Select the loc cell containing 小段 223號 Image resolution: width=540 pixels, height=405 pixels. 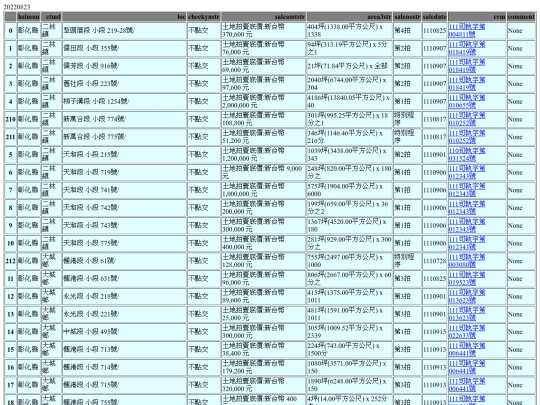(124, 84)
